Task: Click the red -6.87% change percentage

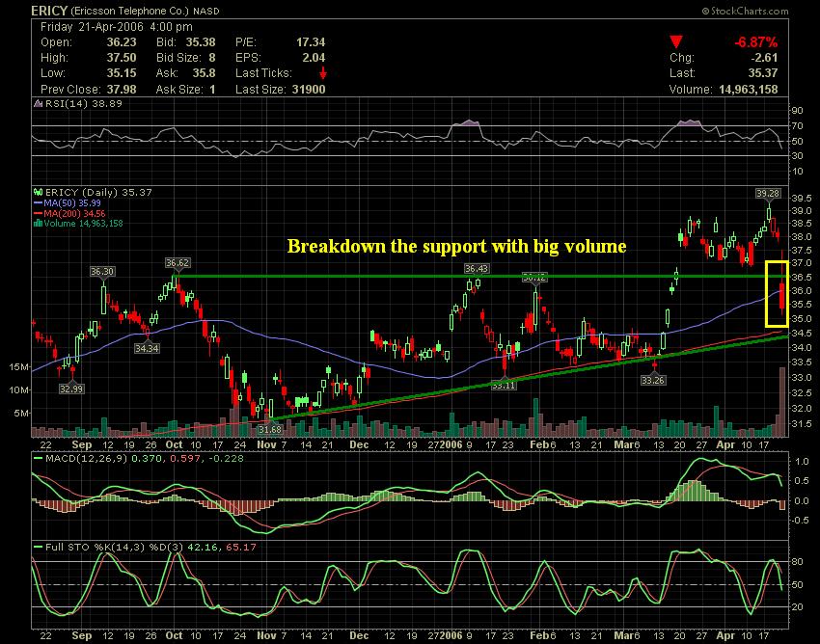Action: [755, 42]
